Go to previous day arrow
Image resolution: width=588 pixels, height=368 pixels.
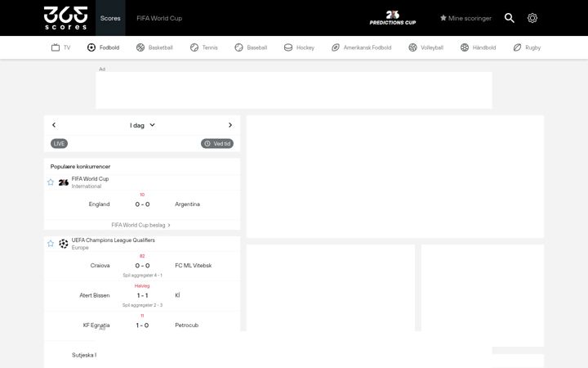(x=54, y=125)
